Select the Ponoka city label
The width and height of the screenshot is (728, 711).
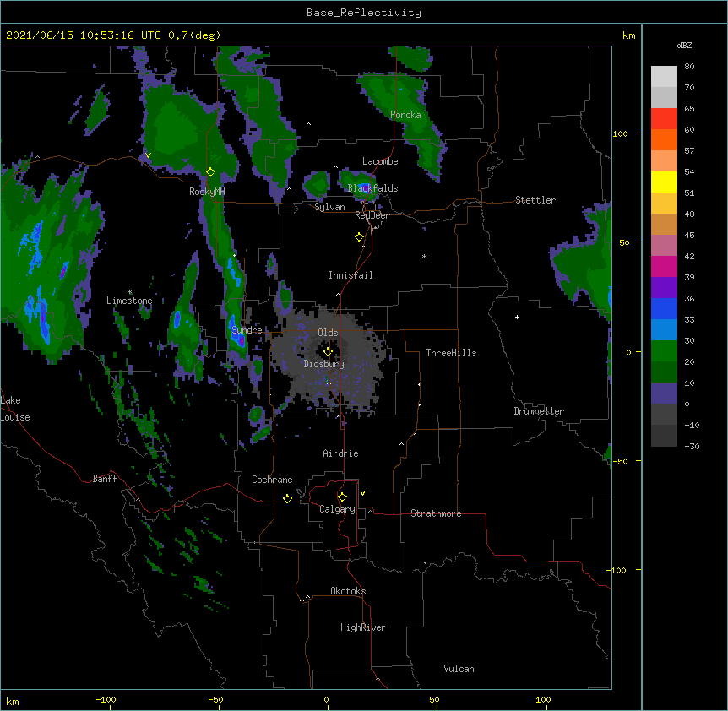pos(405,115)
